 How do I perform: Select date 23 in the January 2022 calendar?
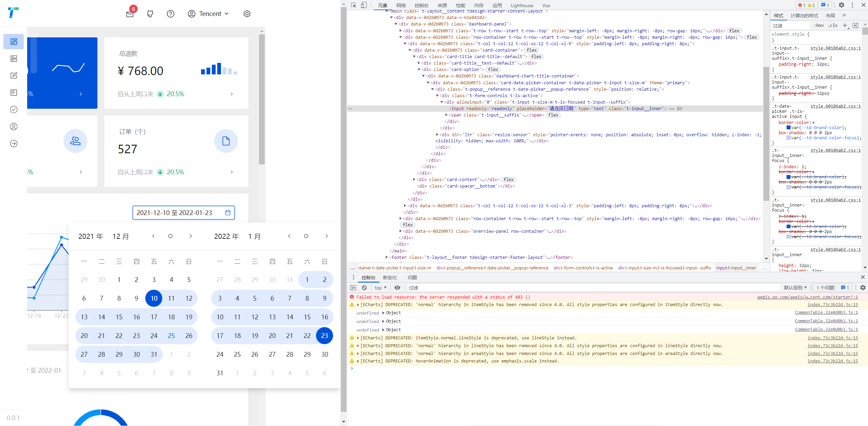(x=324, y=336)
